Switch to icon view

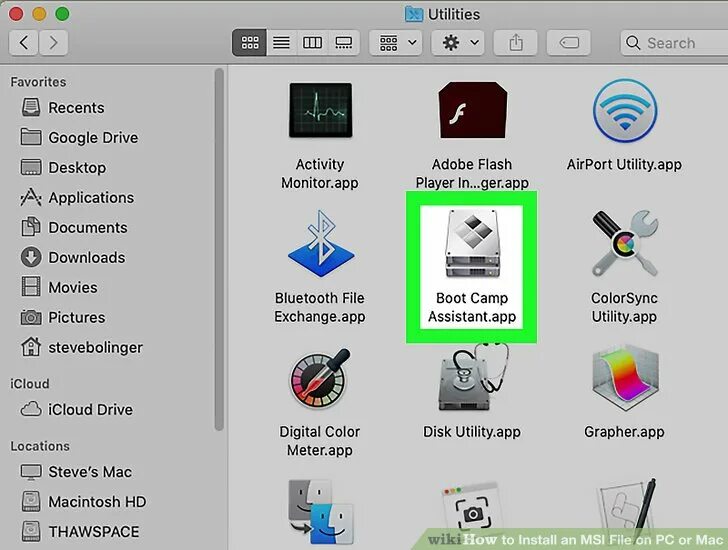coord(249,43)
